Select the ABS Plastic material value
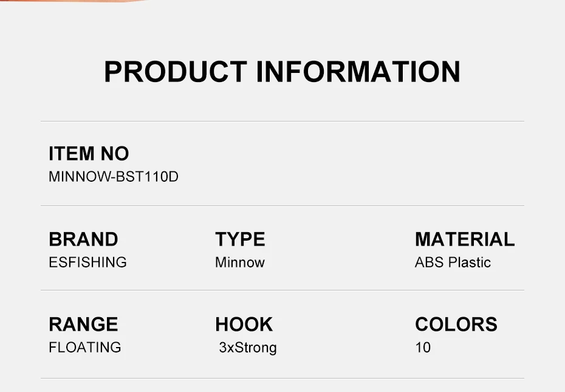 453,263
